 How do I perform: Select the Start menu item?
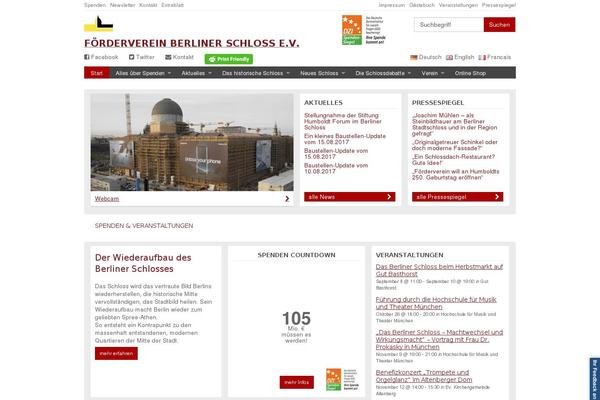[97, 73]
